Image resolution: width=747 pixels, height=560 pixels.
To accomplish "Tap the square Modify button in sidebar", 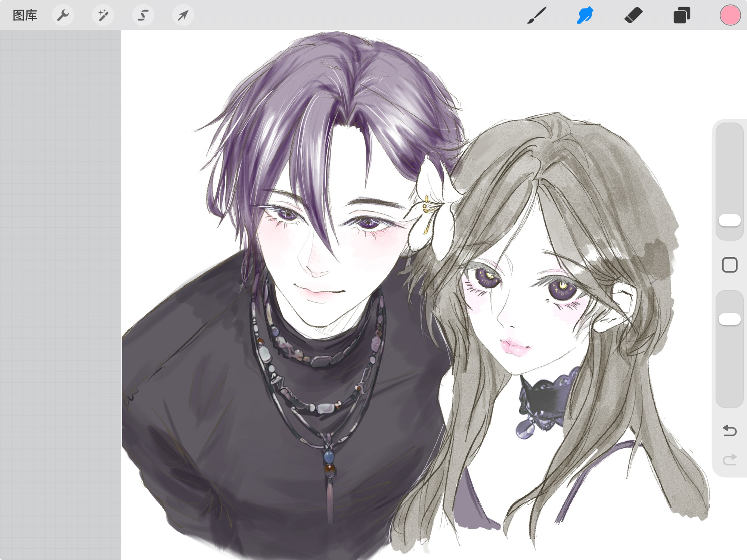I will pos(729,265).
